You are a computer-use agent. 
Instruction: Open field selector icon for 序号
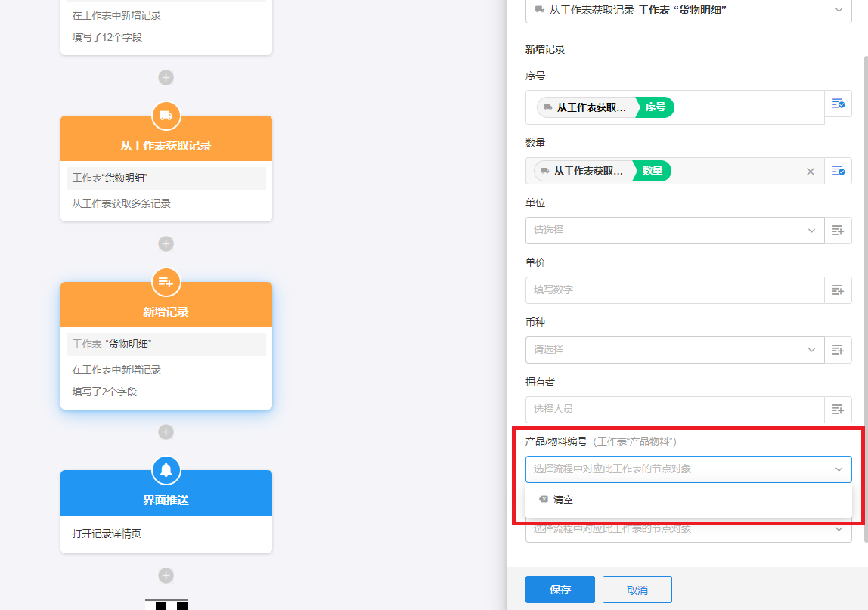838,104
